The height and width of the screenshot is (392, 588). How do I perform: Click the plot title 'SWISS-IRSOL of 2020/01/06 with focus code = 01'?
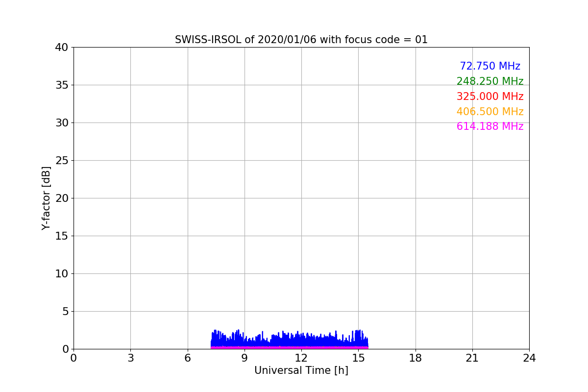coord(301,40)
